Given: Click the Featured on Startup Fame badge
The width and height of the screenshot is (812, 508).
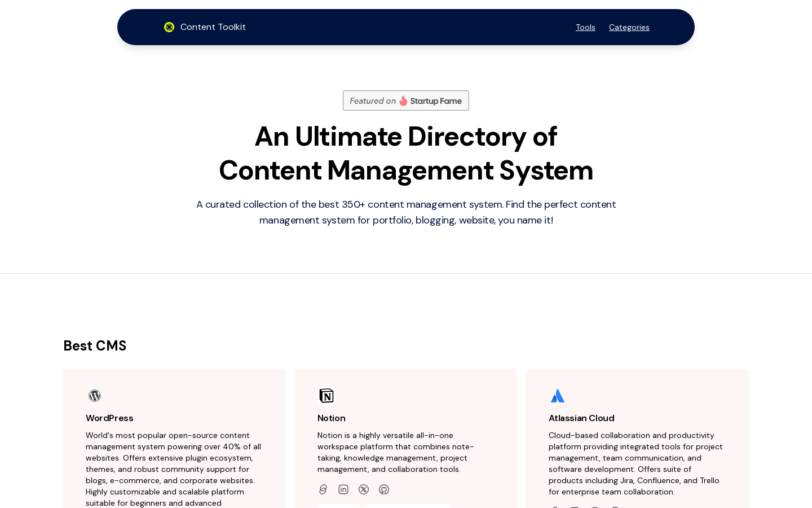Looking at the screenshot, I should (x=406, y=100).
